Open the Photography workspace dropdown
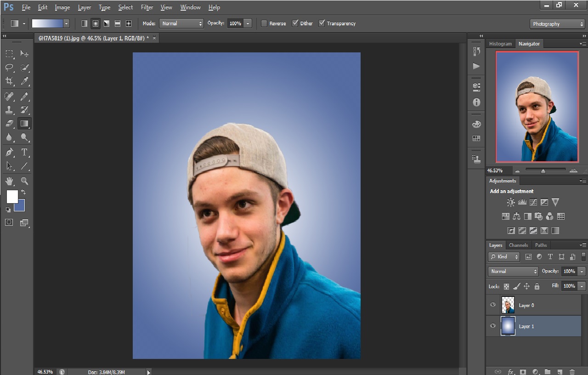This screenshot has height=375, width=588. point(557,24)
